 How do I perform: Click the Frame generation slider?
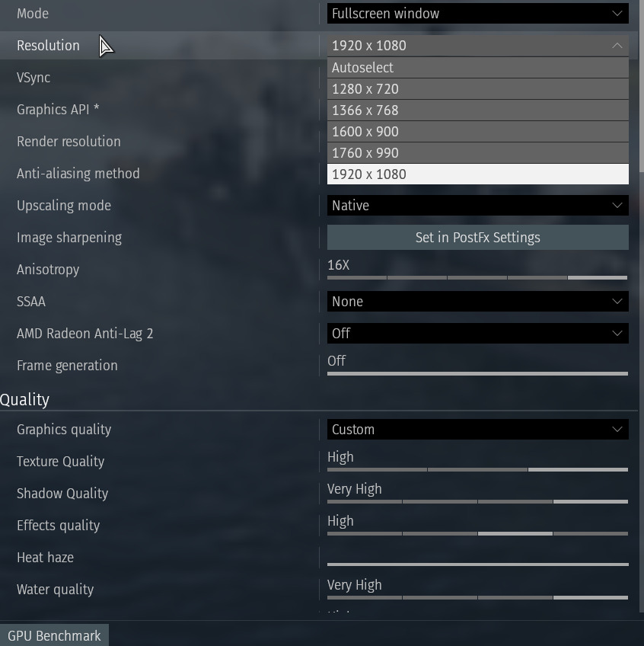coord(477,373)
